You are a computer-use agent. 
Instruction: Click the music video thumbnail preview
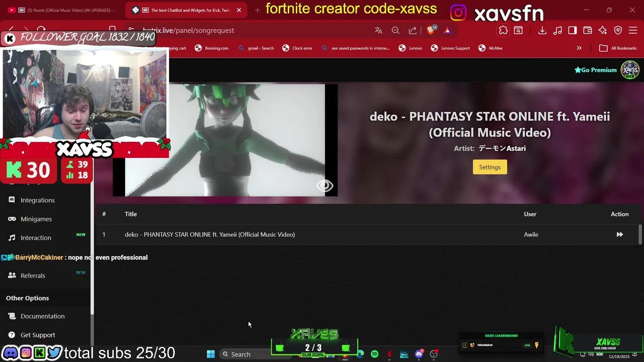(225, 140)
